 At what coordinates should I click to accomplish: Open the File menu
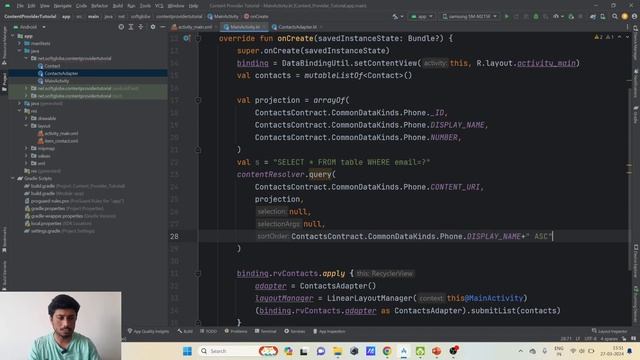[x=20, y=6]
